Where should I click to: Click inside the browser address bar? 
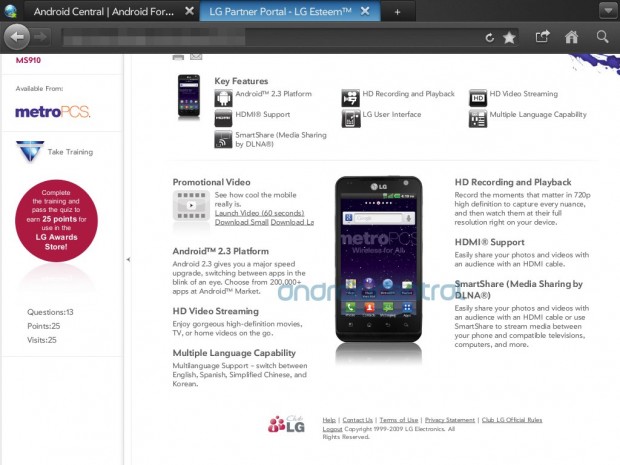270,37
